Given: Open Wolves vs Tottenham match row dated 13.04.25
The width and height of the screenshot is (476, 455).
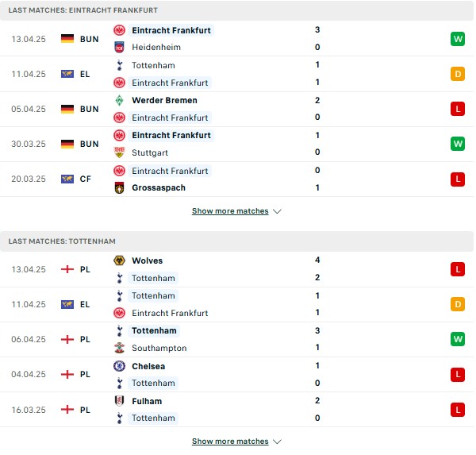Looking at the screenshot, I should (x=236, y=269).
